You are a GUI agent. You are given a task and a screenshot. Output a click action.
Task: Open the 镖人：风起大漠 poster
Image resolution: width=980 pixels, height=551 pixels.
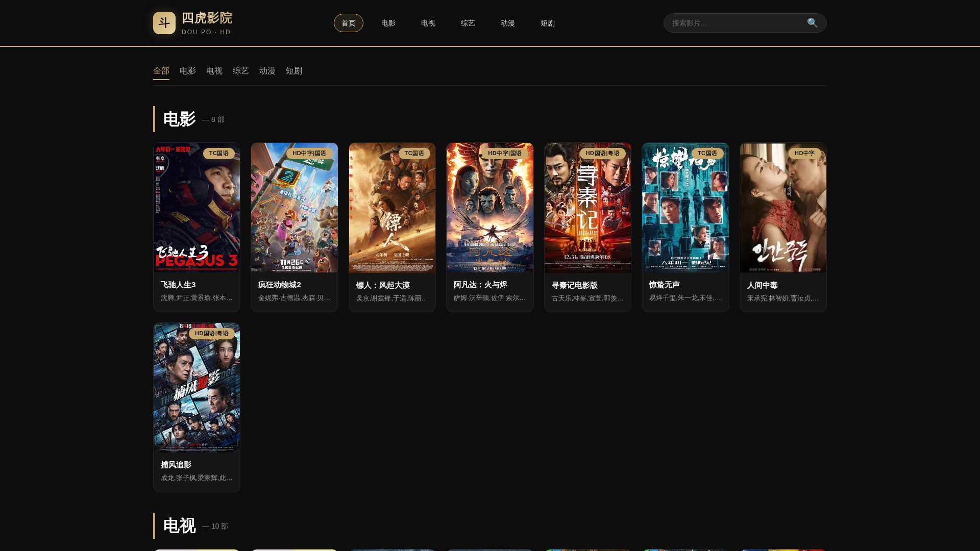point(392,208)
